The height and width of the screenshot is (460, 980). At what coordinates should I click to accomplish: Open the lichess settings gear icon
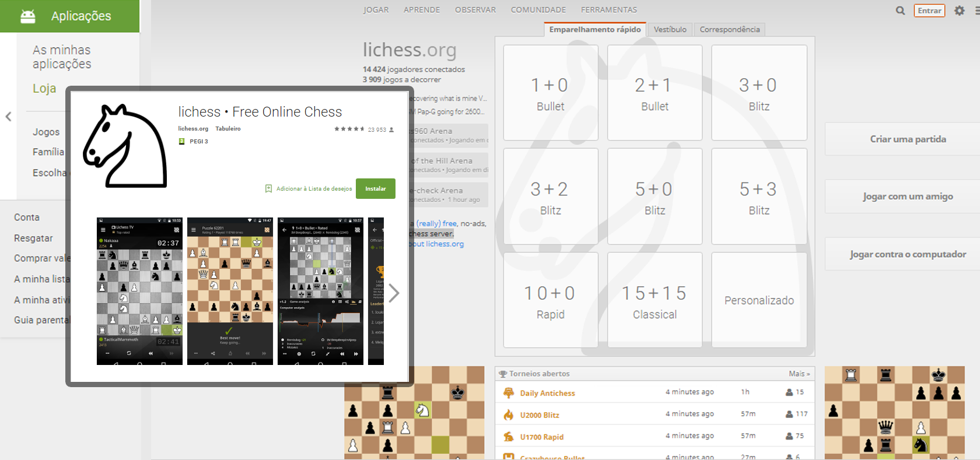pyautogui.click(x=960, y=10)
